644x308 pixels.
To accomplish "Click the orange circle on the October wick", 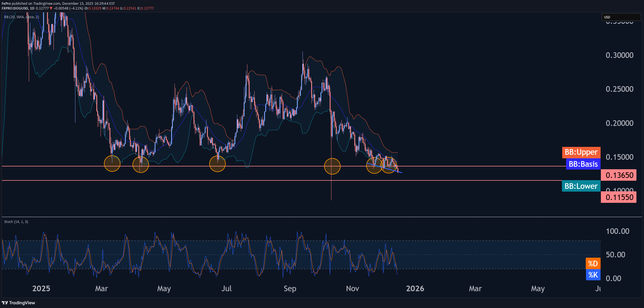I will 332,166.
